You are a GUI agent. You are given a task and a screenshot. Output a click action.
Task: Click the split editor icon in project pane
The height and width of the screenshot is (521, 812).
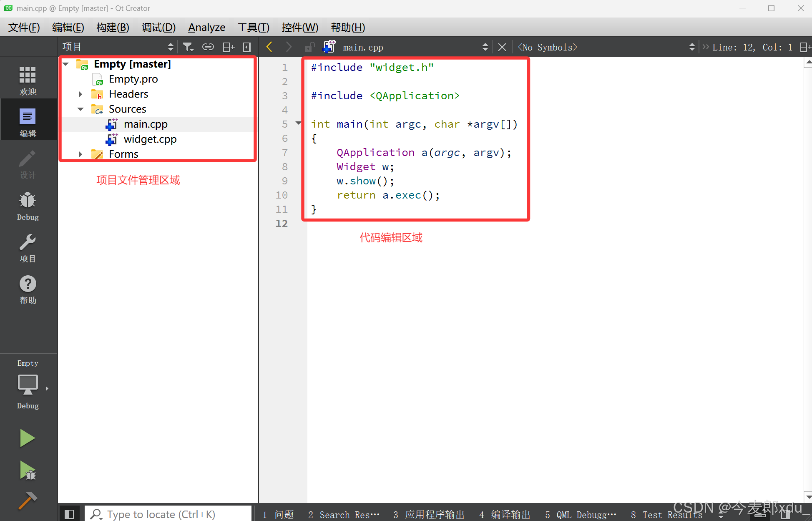228,47
